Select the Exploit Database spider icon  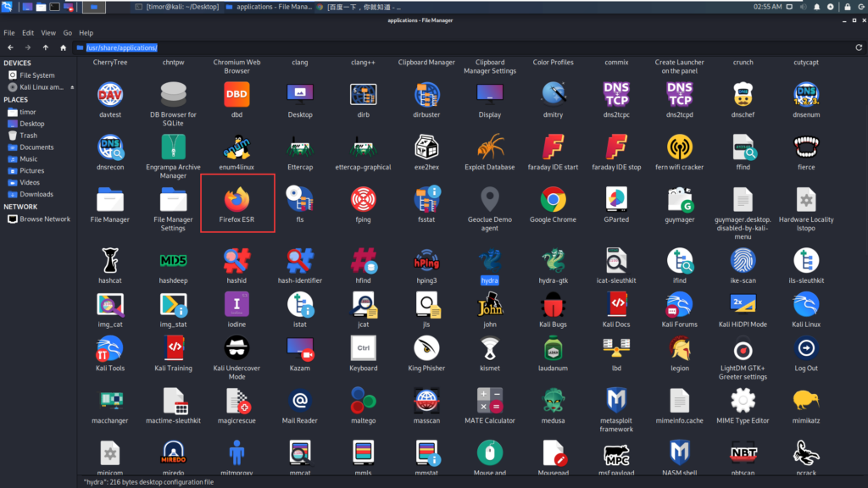pyautogui.click(x=489, y=147)
